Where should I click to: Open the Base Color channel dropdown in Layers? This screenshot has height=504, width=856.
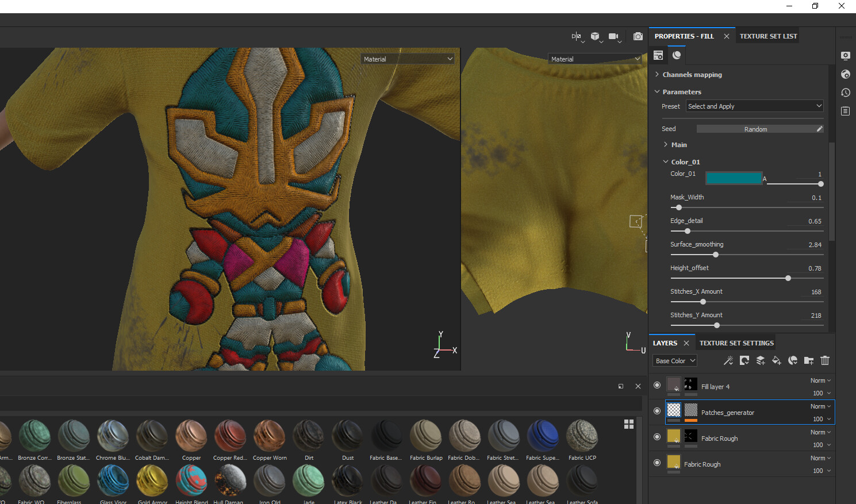[x=675, y=361]
